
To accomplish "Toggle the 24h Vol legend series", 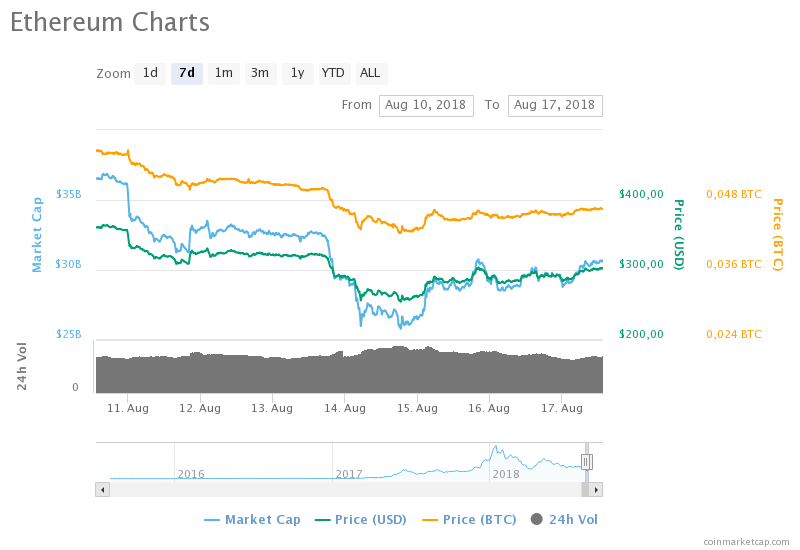I will [564, 519].
